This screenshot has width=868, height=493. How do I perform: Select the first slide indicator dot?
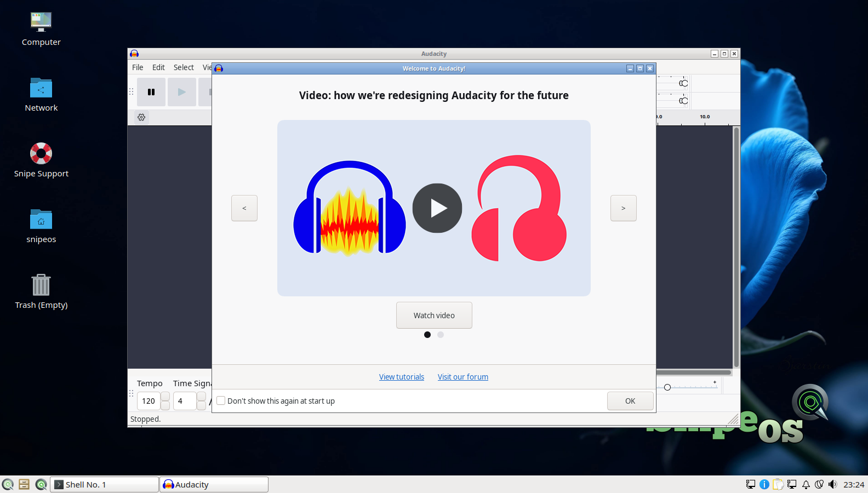coord(427,335)
